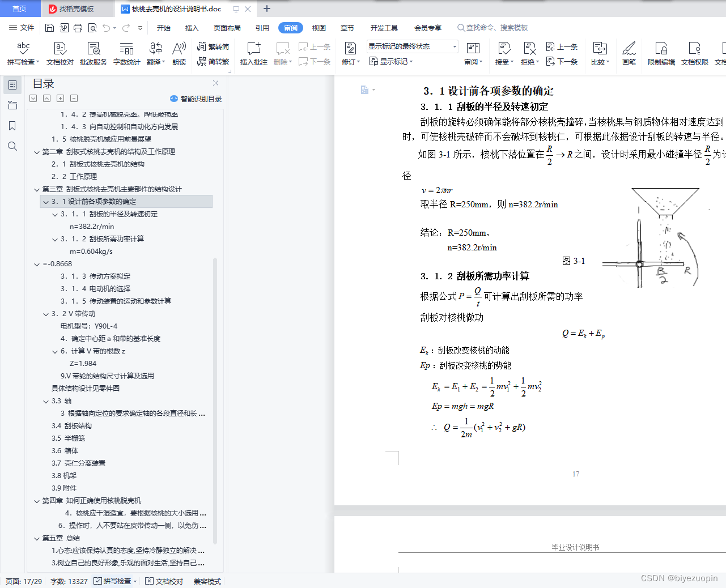Image resolution: width=726 pixels, height=588 pixels.
Task: Convert simplified to traditional with 简转繁
Action: (213, 61)
